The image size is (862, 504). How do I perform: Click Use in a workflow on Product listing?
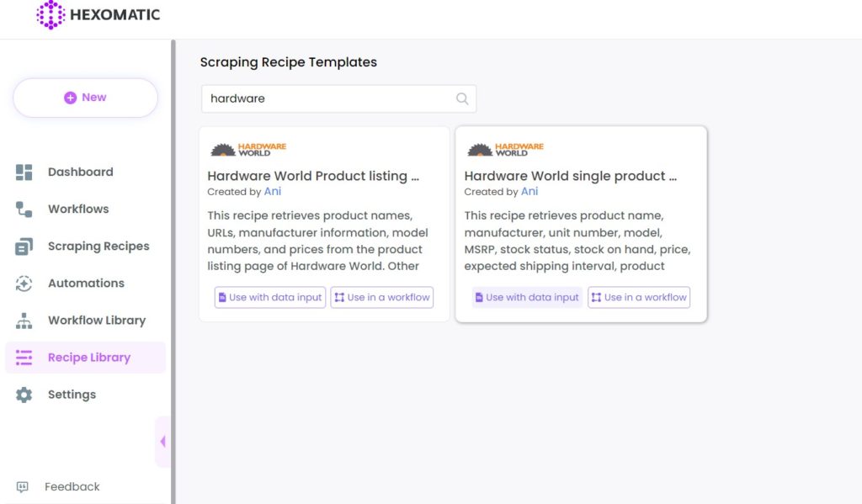point(382,297)
